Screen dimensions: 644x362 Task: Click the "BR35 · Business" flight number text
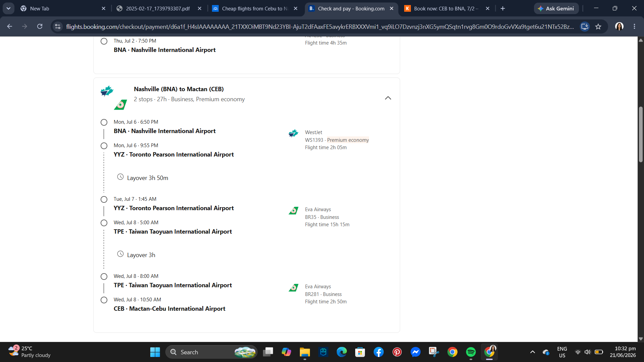pyautogui.click(x=322, y=217)
